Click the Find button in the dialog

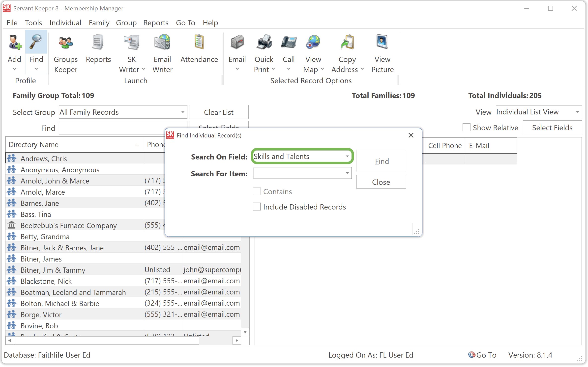click(x=381, y=161)
